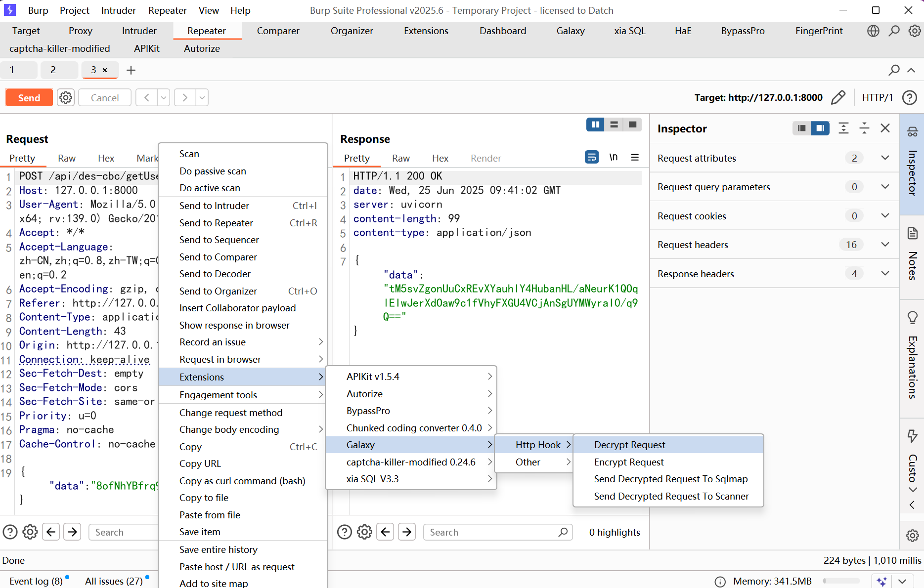Open Event log in status bar
This screenshot has height=588, width=924.
(x=36, y=581)
